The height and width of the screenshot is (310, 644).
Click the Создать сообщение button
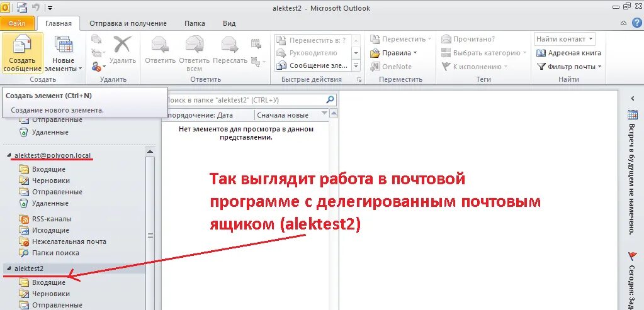pyautogui.click(x=23, y=53)
